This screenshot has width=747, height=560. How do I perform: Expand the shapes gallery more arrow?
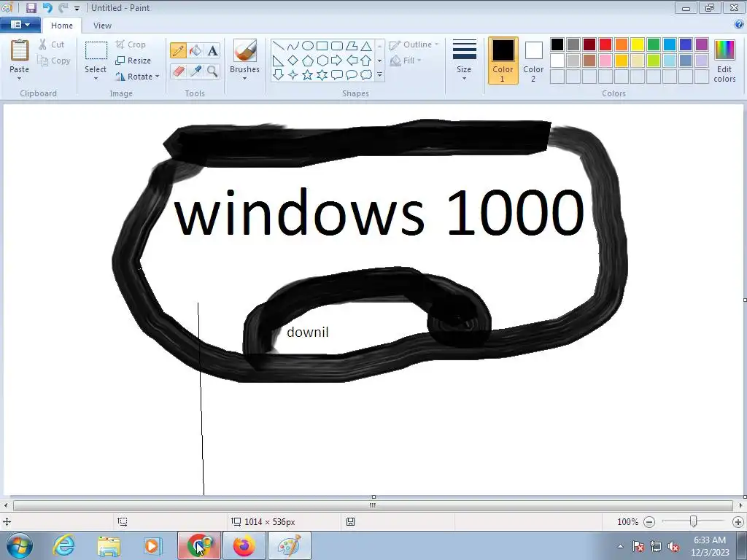379,75
